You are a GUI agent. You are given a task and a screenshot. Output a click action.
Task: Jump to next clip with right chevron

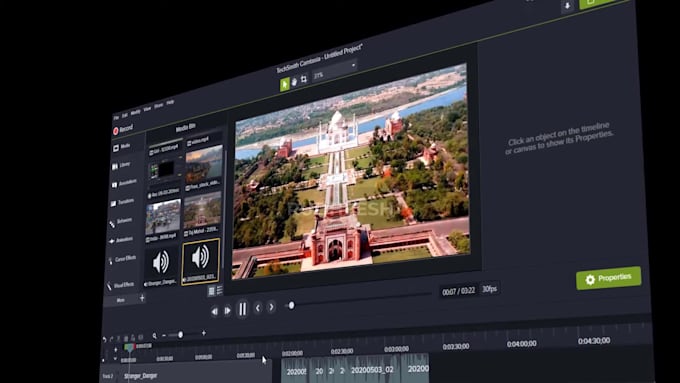point(271,307)
